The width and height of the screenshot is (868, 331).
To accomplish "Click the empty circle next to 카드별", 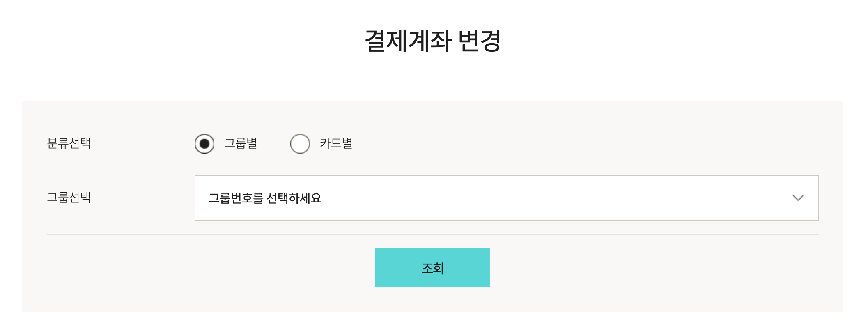I will pyautogui.click(x=300, y=144).
